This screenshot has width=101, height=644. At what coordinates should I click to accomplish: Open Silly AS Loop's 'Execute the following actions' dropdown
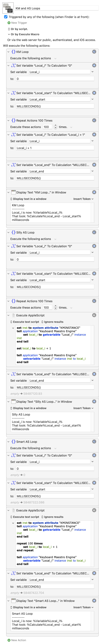click(x=55, y=239)
